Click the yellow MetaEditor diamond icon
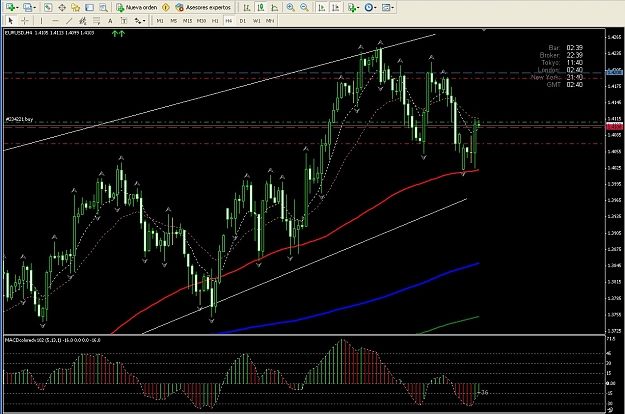This screenshot has width=625, height=414. (x=166, y=7)
